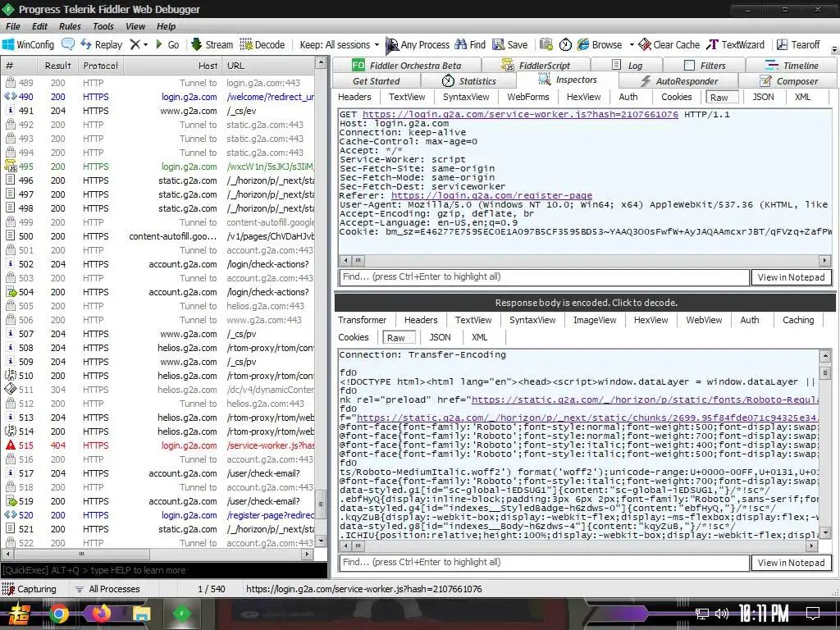
Task: Open the Remove sessions X dropdown
Action: [x=139, y=44]
